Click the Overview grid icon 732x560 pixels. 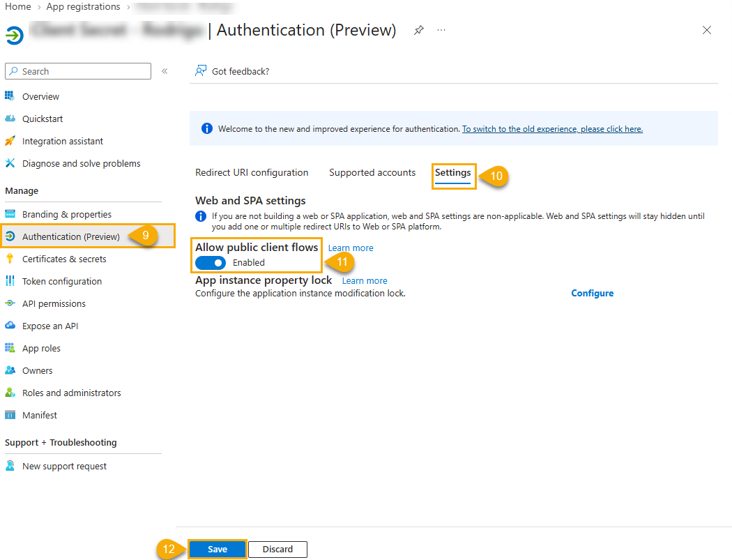(x=10, y=96)
